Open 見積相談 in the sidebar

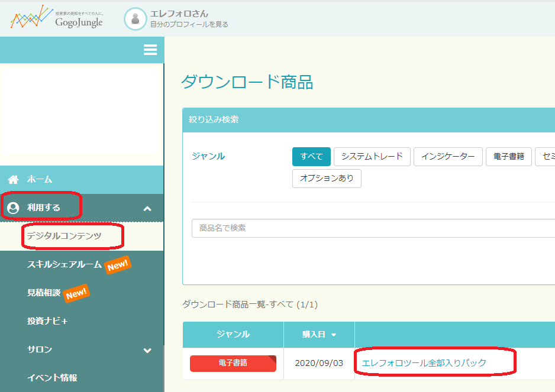point(44,293)
